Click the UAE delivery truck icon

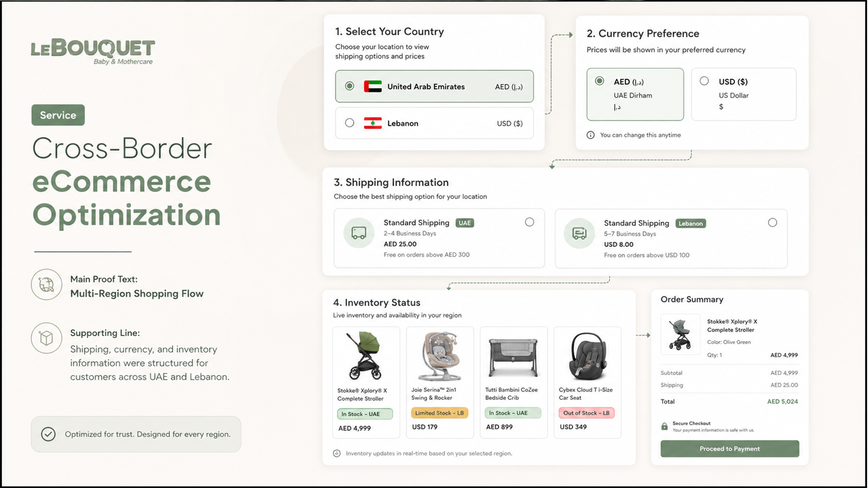359,233
